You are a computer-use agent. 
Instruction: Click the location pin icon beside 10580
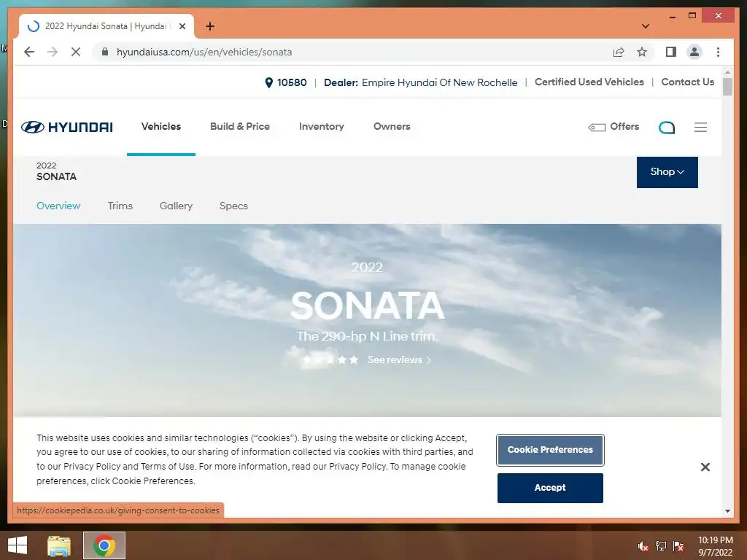coord(268,83)
